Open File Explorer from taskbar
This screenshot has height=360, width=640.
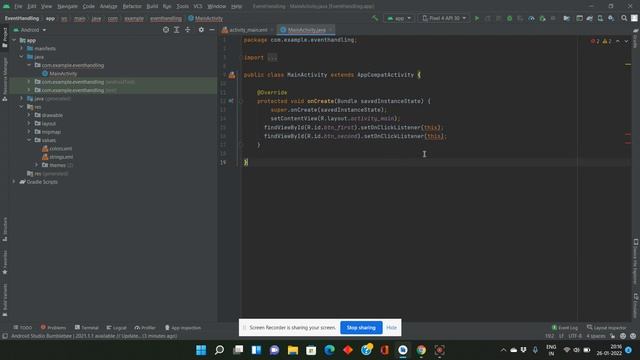tap(293, 350)
